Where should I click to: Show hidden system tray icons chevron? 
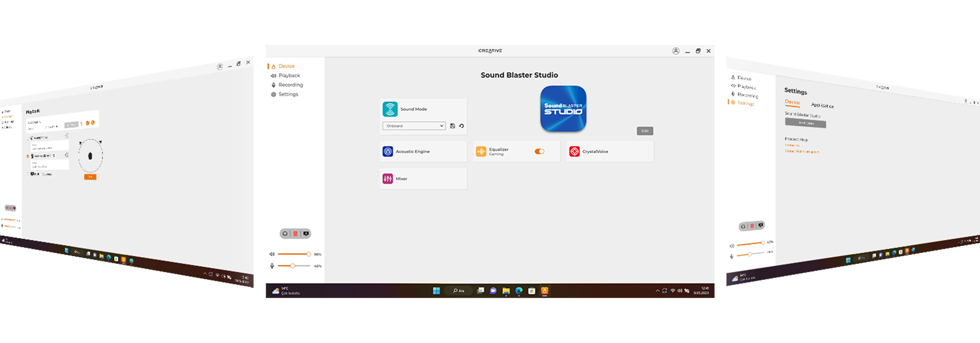coord(657,291)
